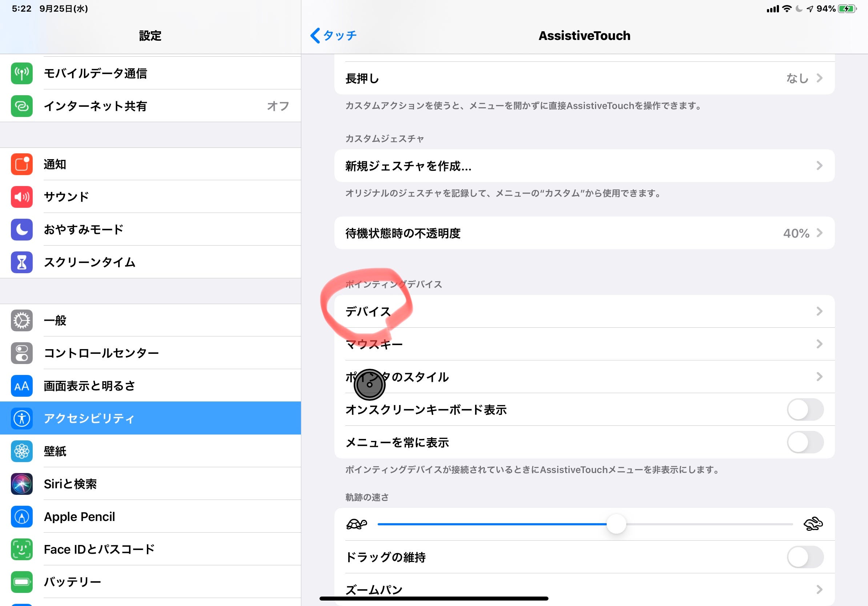This screenshot has width=868, height=606.
Task: Tap the 画面表示と明るさ AA icon
Action: [21, 386]
